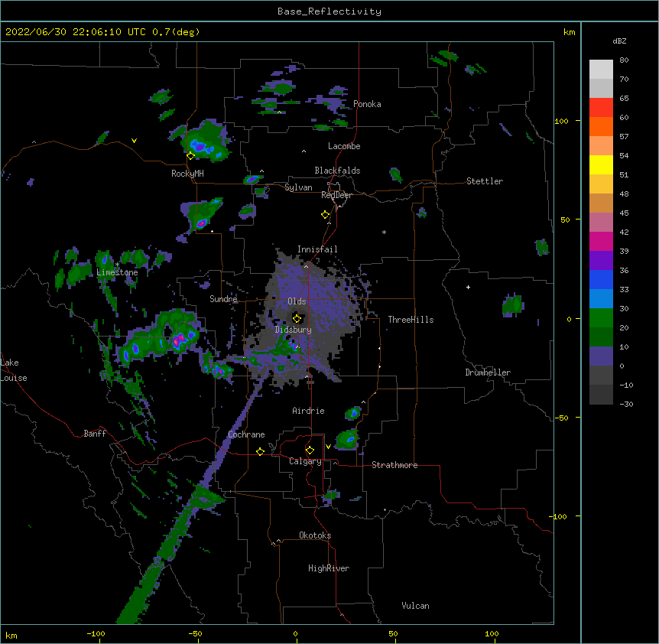Image resolution: width=659 pixels, height=644 pixels.
Task: Click the Calgary city label
Action: pyautogui.click(x=306, y=461)
